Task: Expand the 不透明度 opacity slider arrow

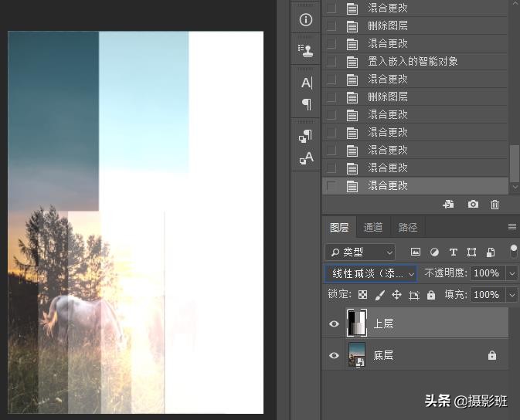Action: pyautogui.click(x=512, y=273)
